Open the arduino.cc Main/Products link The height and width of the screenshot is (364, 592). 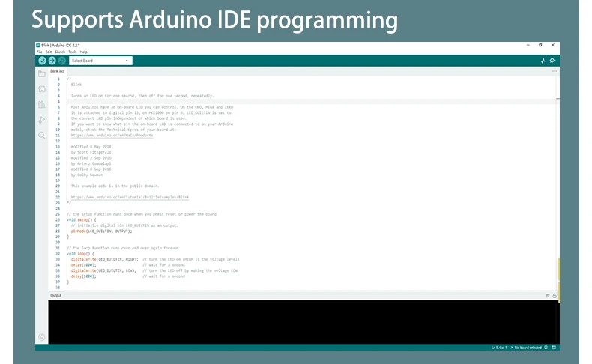[x=112, y=136]
